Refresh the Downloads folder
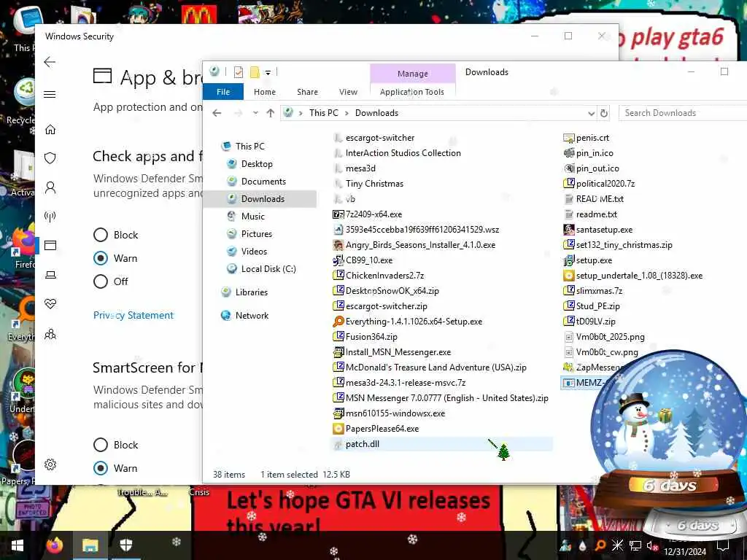747x560 pixels. [604, 113]
